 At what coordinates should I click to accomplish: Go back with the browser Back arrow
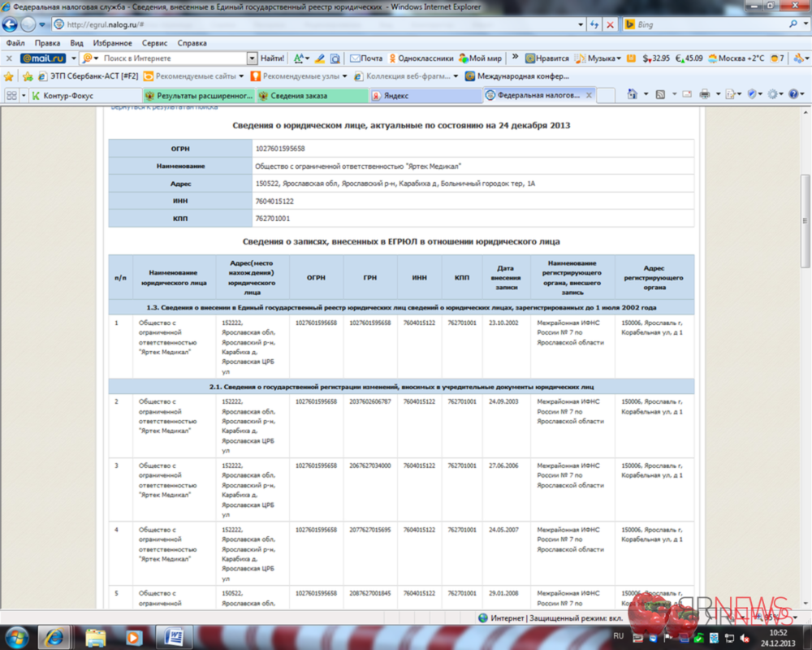click(10, 24)
